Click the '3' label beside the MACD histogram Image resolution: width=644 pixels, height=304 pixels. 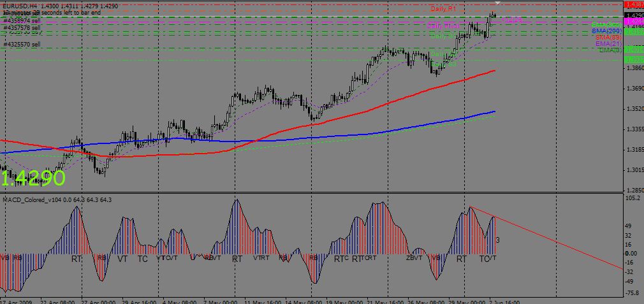(498, 240)
